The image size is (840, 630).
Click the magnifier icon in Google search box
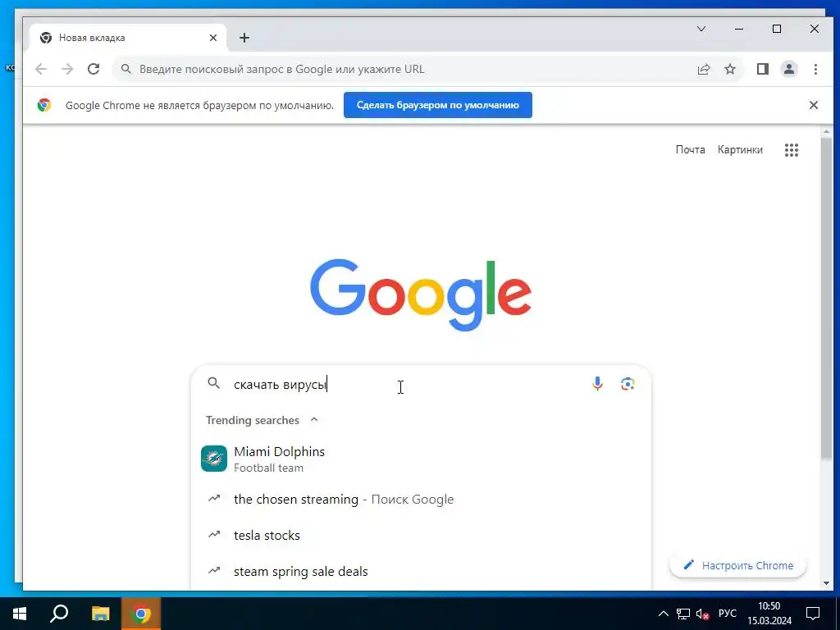point(214,384)
